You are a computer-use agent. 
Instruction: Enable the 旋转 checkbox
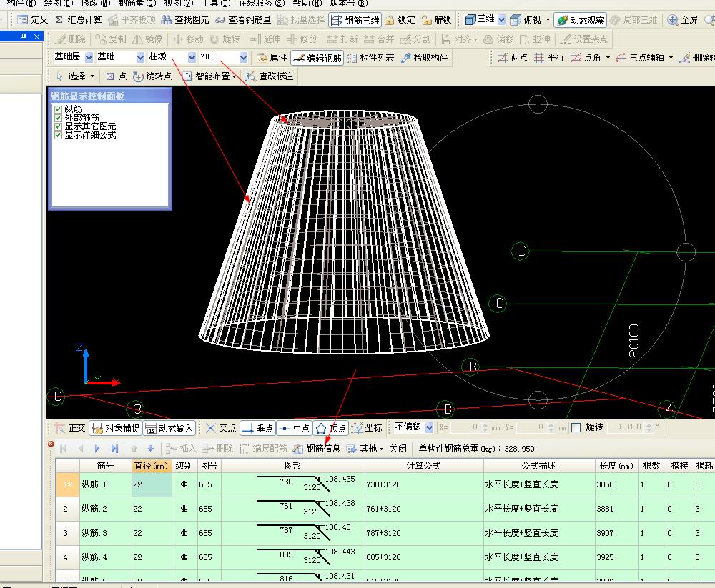coord(576,427)
